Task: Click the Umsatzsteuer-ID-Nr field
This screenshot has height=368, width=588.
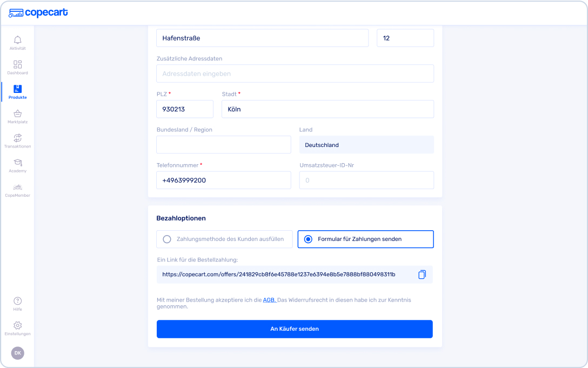Action: click(366, 180)
